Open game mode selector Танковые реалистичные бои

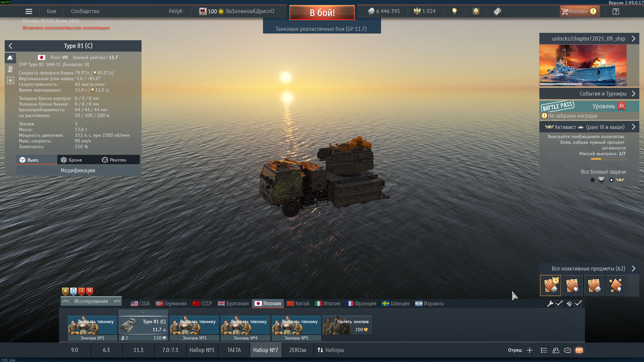pos(321,29)
